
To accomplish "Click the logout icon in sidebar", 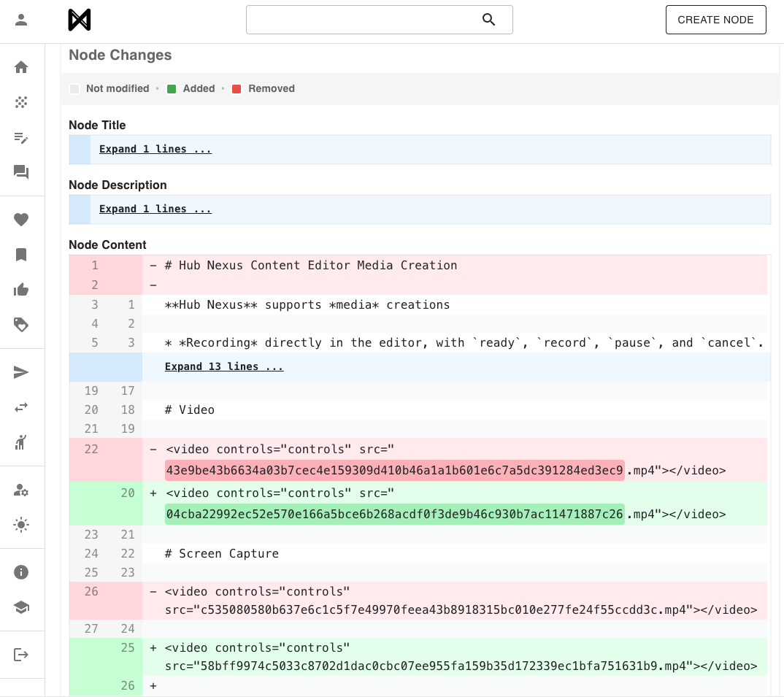I will 21,655.
